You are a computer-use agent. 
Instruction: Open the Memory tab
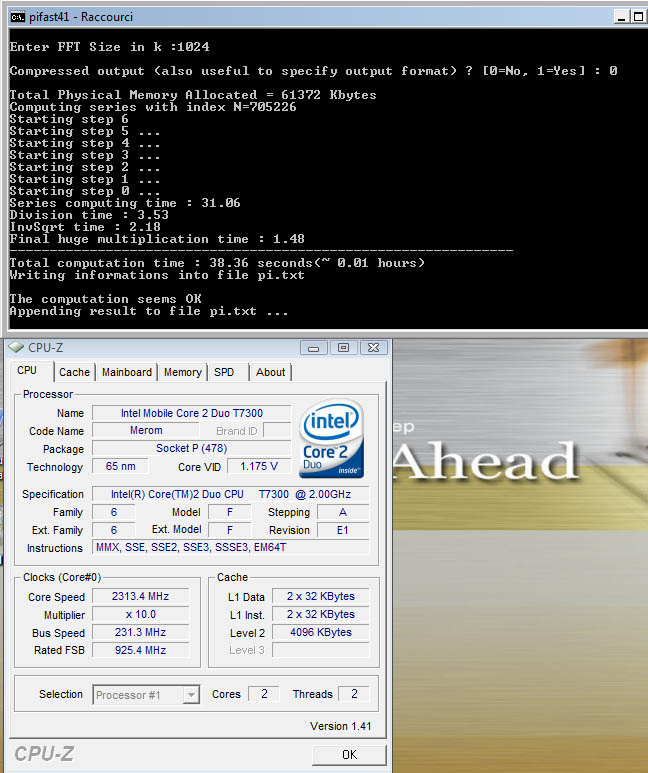(182, 372)
